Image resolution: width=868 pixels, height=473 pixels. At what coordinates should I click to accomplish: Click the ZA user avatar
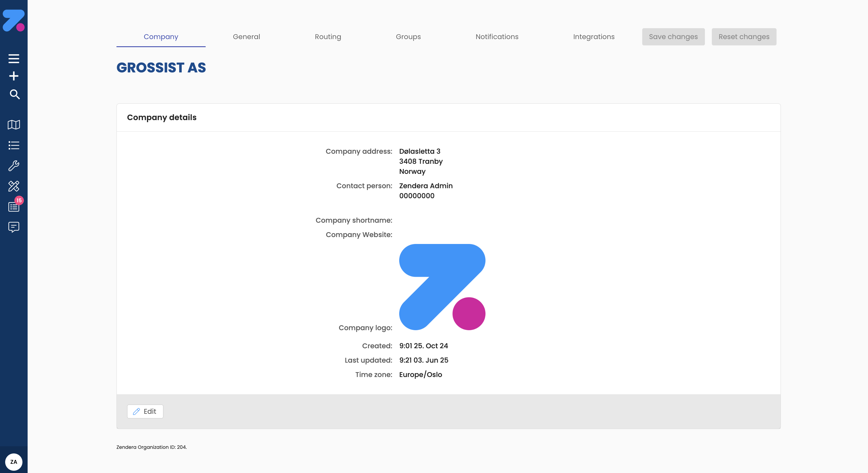click(14, 462)
